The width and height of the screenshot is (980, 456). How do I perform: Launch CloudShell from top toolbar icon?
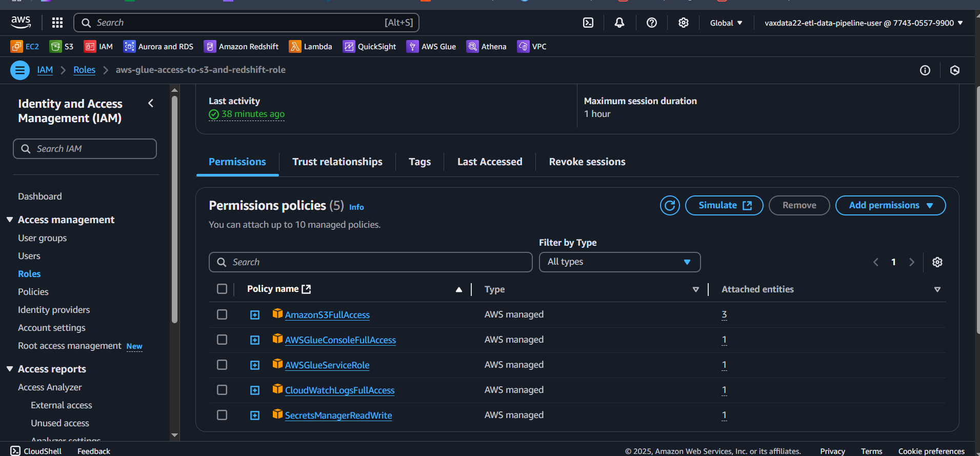[588, 23]
